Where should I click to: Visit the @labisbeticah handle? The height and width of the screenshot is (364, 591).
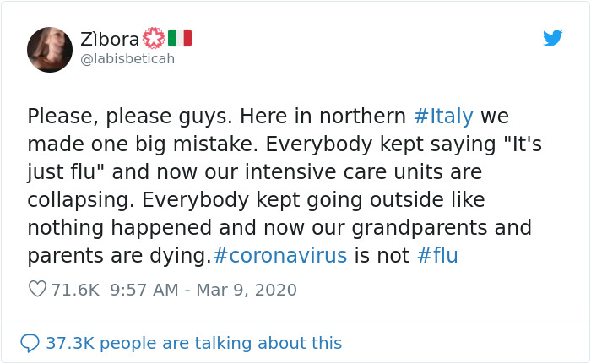[127, 59]
